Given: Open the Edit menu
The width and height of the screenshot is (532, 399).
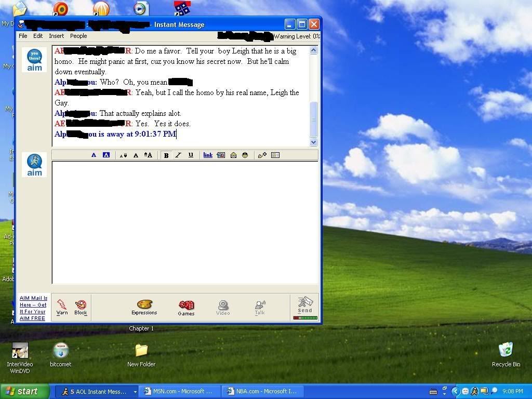Looking at the screenshot, I should click(37, 36).
